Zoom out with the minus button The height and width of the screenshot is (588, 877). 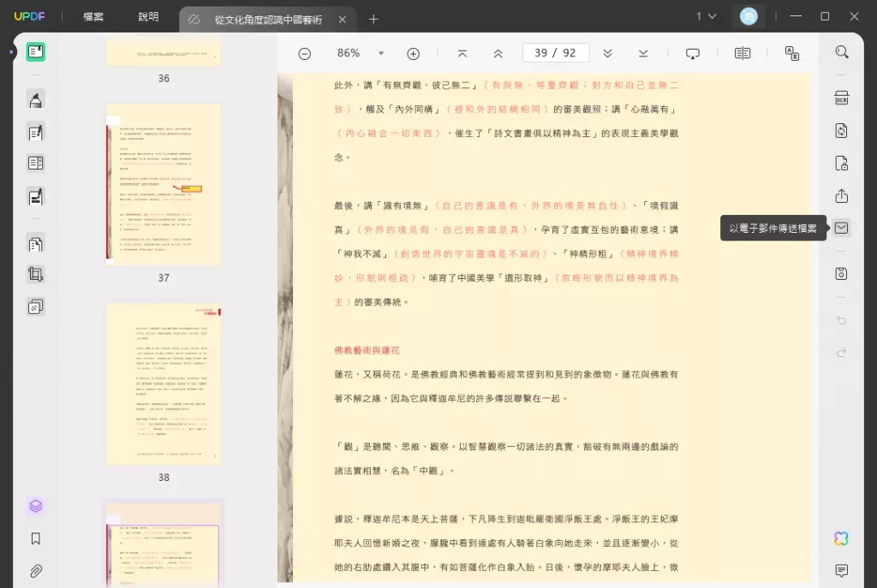point(305,54)
